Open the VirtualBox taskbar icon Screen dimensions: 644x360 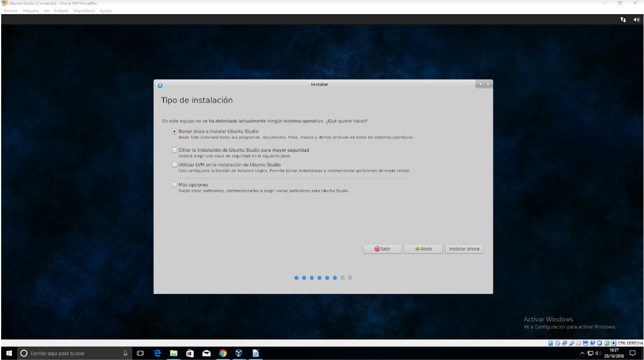click(239, 353)
